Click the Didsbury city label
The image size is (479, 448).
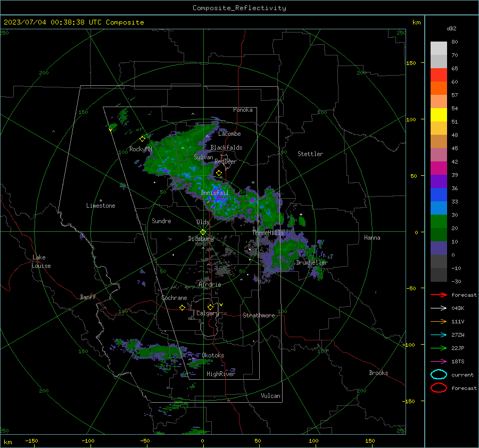tap(201, 239)
